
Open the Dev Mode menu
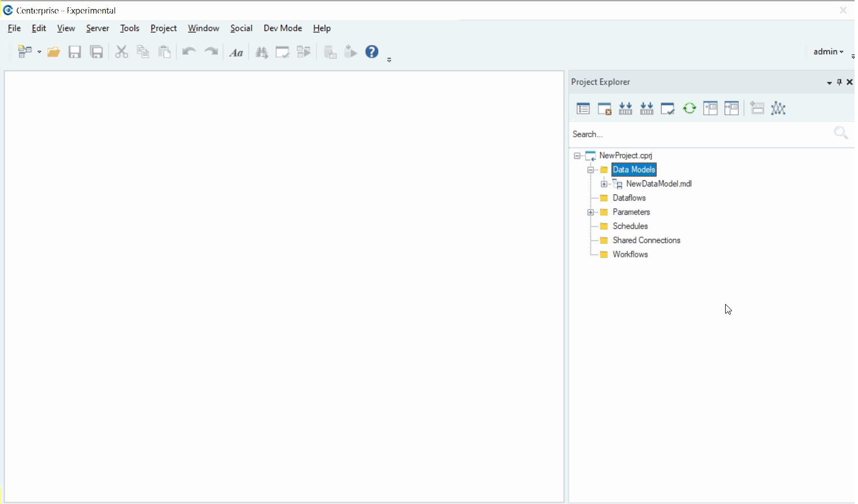pos(283,28)
